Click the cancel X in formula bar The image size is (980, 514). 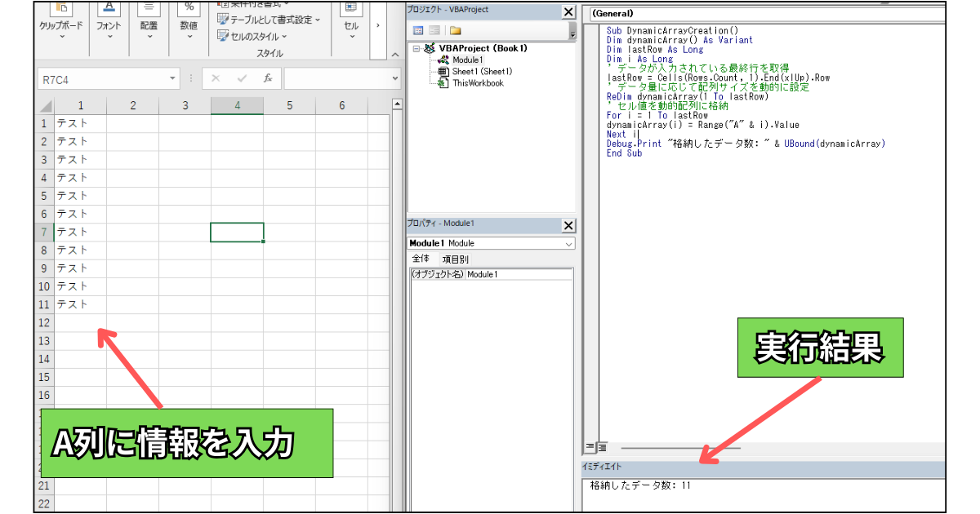point(216,79)
